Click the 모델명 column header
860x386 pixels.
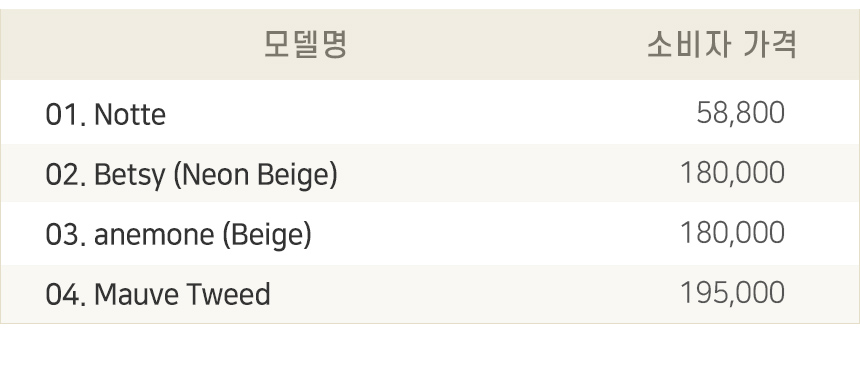pyautogui.click(x=305, y=44)
